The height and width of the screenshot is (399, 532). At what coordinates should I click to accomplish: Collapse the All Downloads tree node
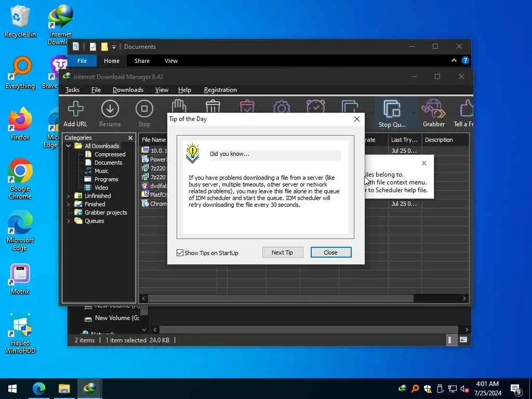[x=69, y=146]
